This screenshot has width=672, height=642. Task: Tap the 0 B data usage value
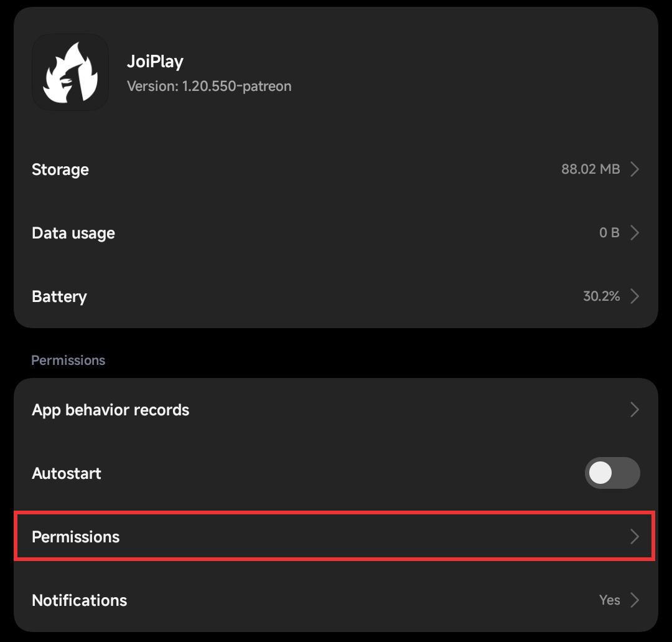click(609, 233)
